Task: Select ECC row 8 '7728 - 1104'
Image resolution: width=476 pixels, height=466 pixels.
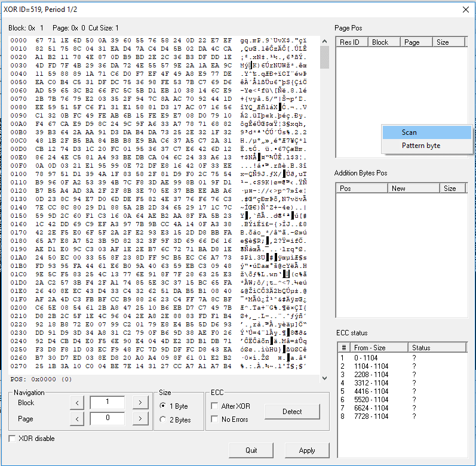Action: (402, 416)
